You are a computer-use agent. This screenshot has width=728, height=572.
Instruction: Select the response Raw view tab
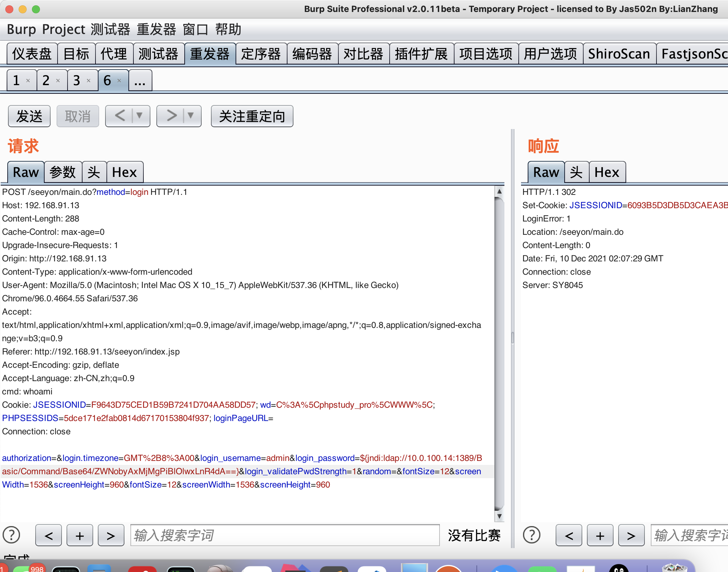[546, 172]
